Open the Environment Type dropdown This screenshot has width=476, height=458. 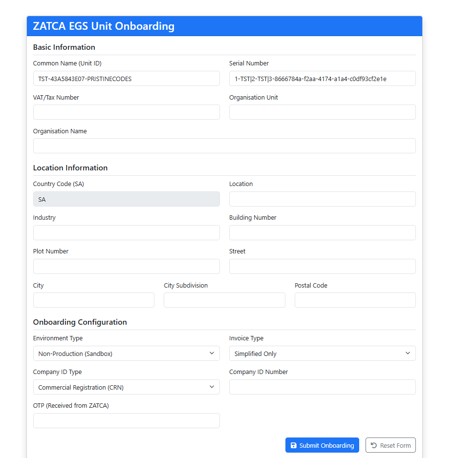pyautogui.click(x=126, y=353)
